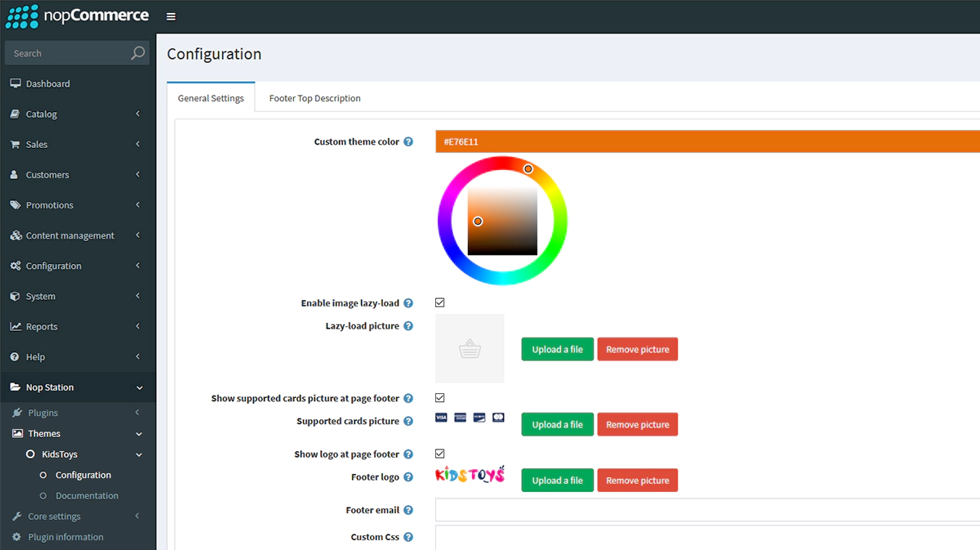Click the Nop Station folder icon

[x=16, y=387]
